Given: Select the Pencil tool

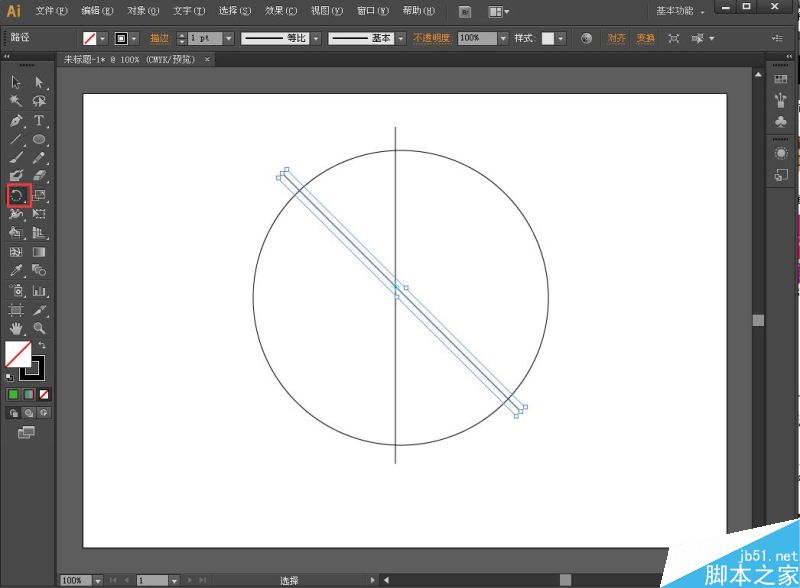Looking at the screenshot, I should 39,158.
